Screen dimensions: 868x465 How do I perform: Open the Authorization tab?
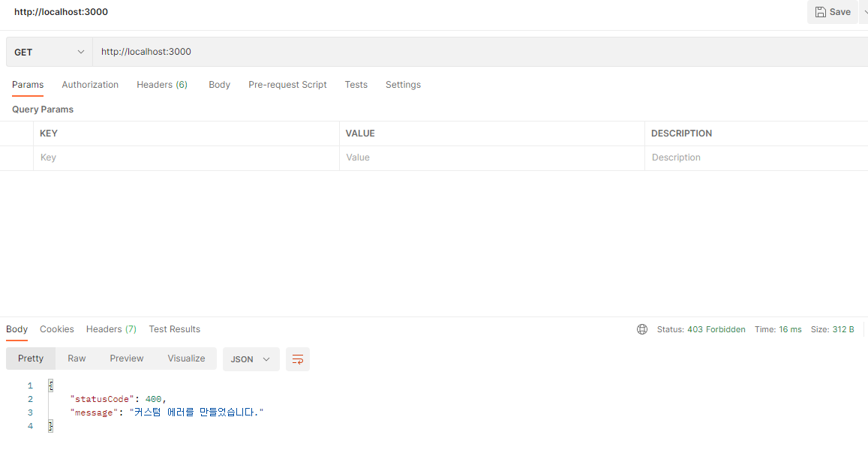(90, 85)
